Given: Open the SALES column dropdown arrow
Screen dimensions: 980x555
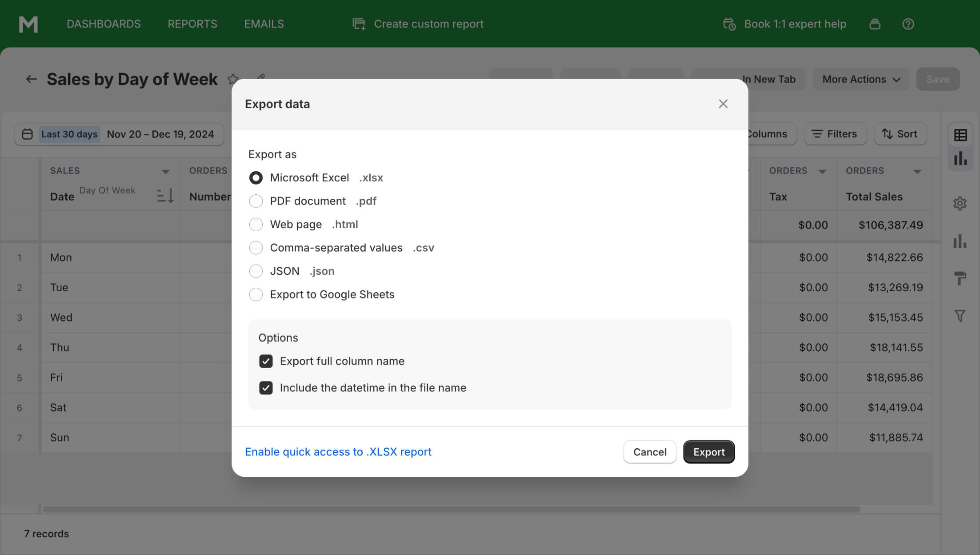Looking at the screenshot, I should (166, 171).
